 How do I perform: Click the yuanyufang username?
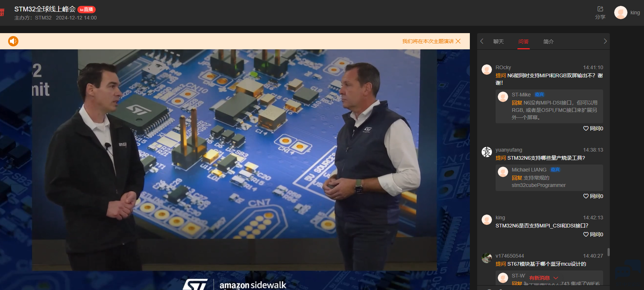click(508, 150)
